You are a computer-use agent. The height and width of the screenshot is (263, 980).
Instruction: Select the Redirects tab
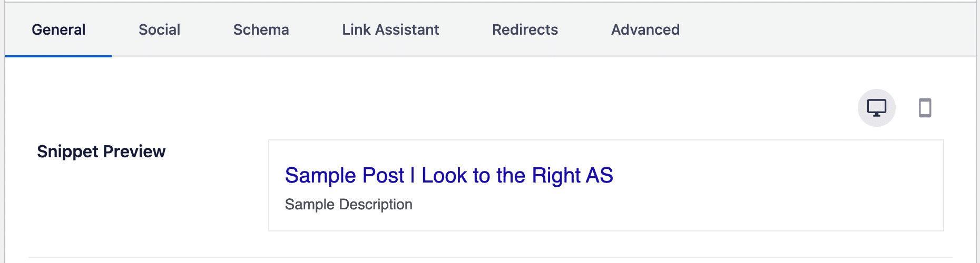point(525,29)
